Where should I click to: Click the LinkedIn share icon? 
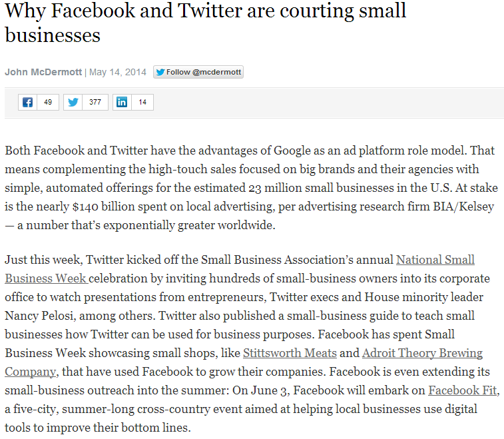(x=122, y=102)
